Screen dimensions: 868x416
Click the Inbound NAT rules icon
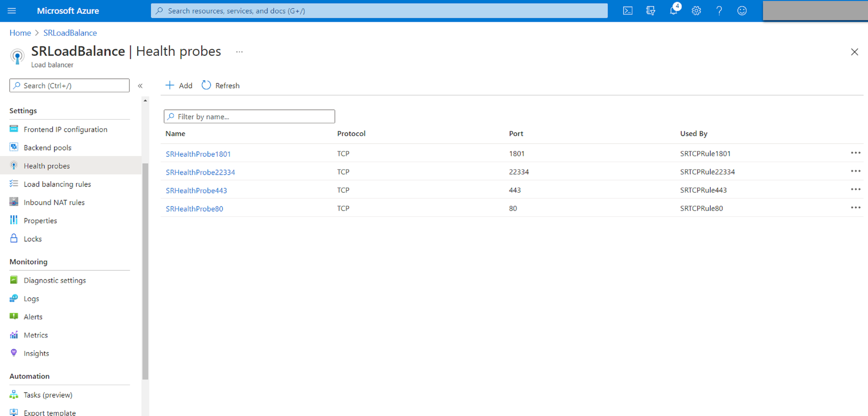point(14,202)
